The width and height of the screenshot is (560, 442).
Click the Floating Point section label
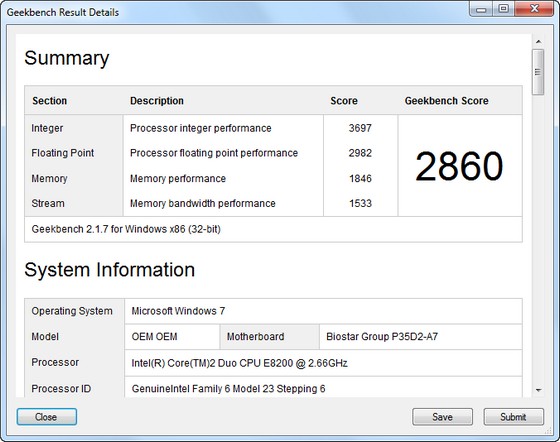point(62,153)
